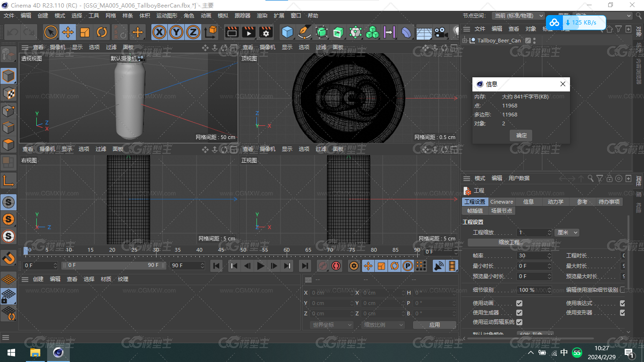Open the MoGraph cloner green cubes icon
644x362 pixels.
[372, 32]
